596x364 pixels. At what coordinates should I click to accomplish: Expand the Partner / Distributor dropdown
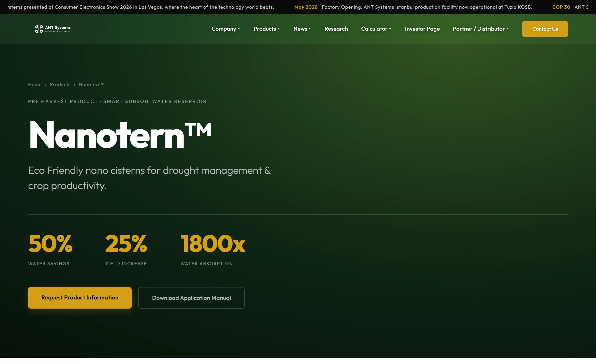pos(480,29)
